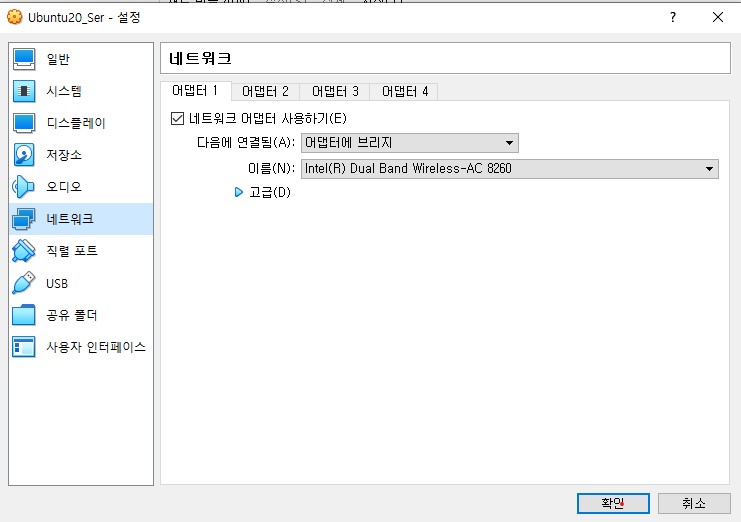The height and width of the screenshot is (522, 741).
Task: Click the VirtualBox settings gear title icon
Action: point(15,17)
